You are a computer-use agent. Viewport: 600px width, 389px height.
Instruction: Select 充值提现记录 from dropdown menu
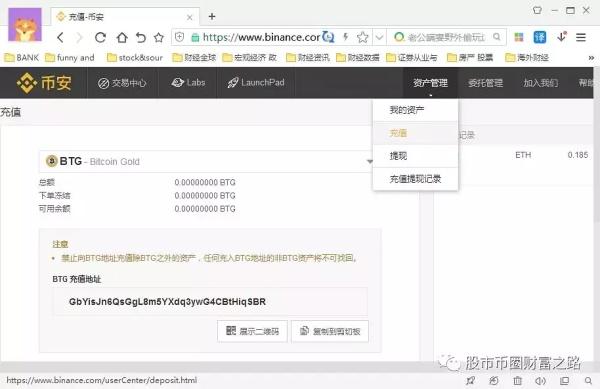click(415, 179)
